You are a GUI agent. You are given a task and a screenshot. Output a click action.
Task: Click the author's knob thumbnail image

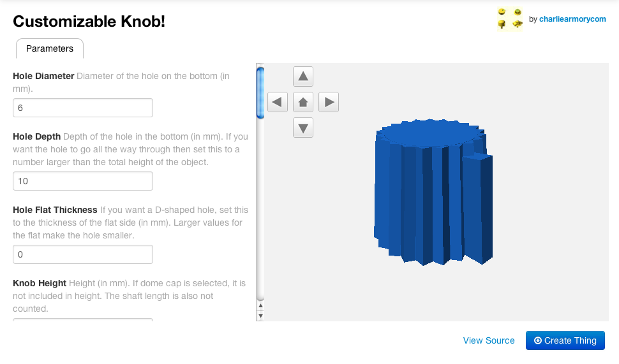(x=510, y=19)
